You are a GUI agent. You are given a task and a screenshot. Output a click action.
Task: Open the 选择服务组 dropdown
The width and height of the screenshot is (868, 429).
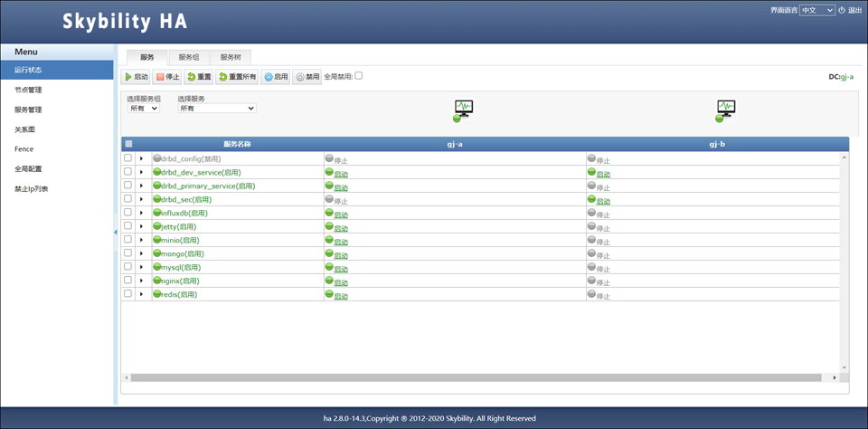click(x=143, y=108)
